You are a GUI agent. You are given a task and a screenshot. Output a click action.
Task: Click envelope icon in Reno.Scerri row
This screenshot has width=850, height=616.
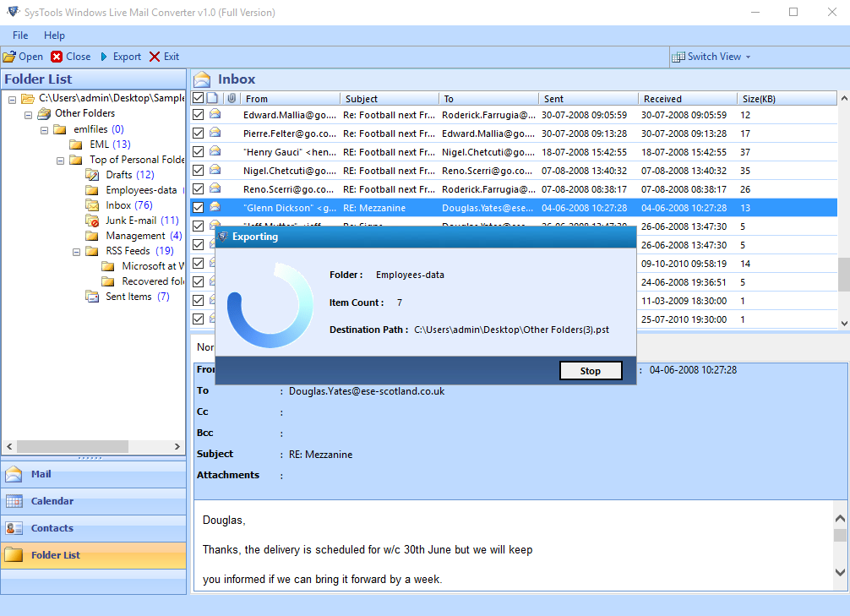pyautogui.click(x=215, y=188)
